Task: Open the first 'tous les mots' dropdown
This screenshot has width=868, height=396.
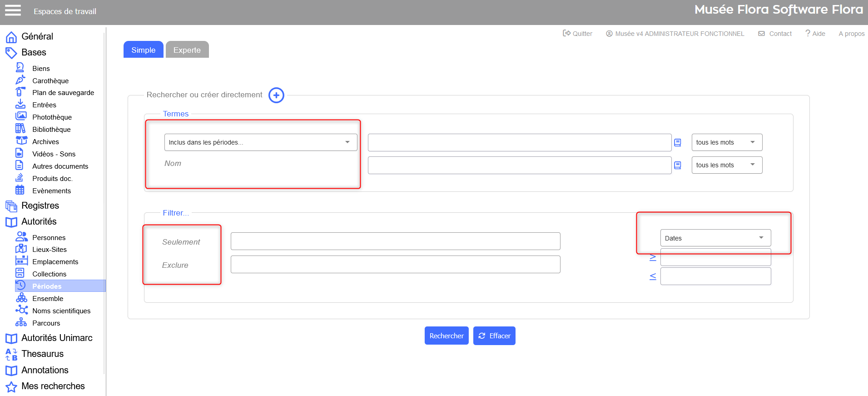Action: click(726, 142)
